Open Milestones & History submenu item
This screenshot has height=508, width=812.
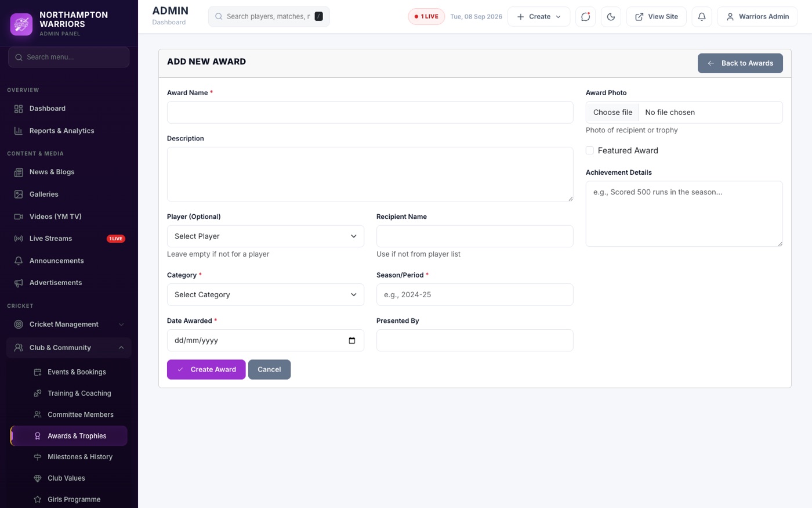[70, 457]
